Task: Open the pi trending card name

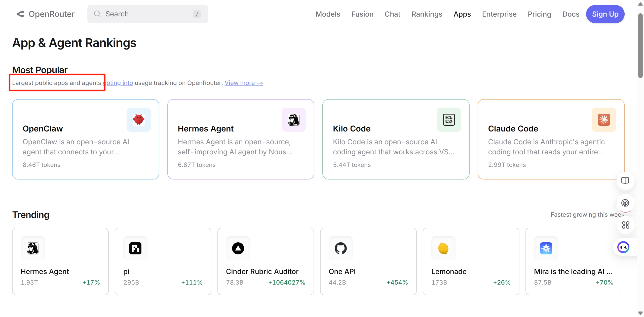Action: click(126, 271)
